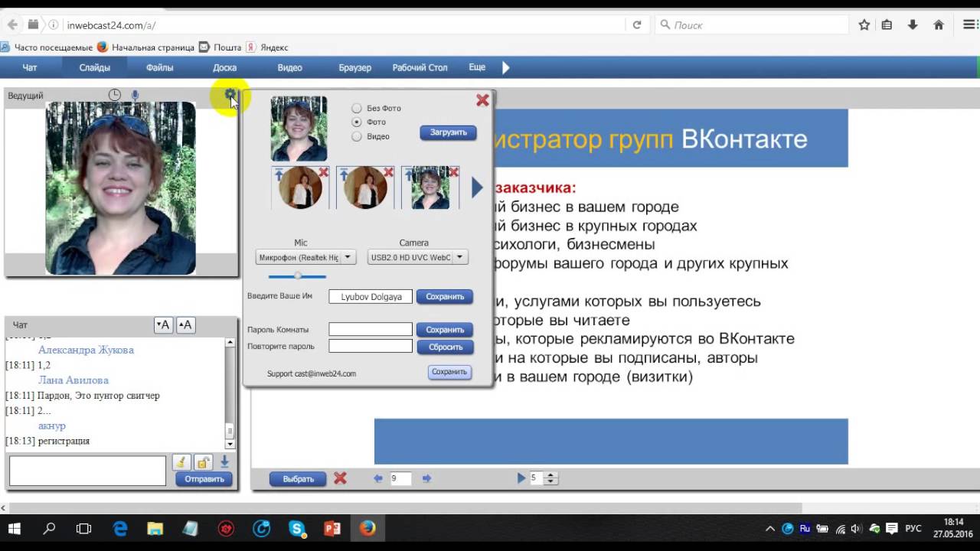
Task: Delete the second photo thumbnail
Action: pos(388,173)
